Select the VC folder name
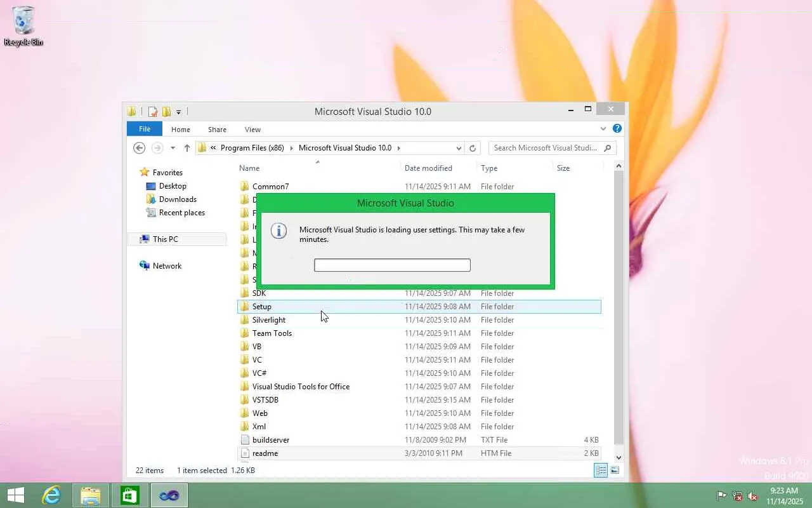This screenshot has width=812, height=508. [257, 360]
